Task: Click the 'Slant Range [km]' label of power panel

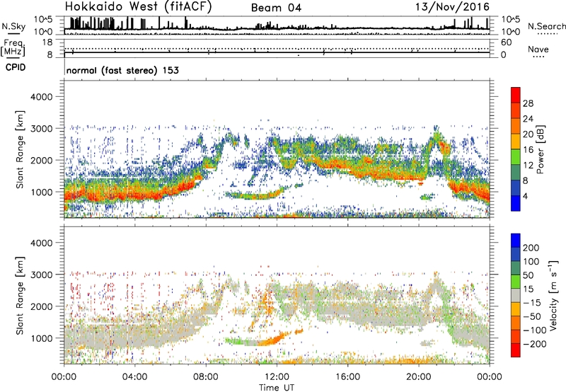Action: 20,149
